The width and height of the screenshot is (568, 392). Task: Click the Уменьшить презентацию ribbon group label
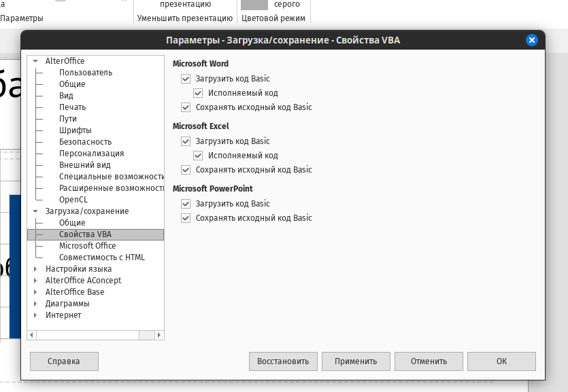pyautogui.click(x=185, y=18)
